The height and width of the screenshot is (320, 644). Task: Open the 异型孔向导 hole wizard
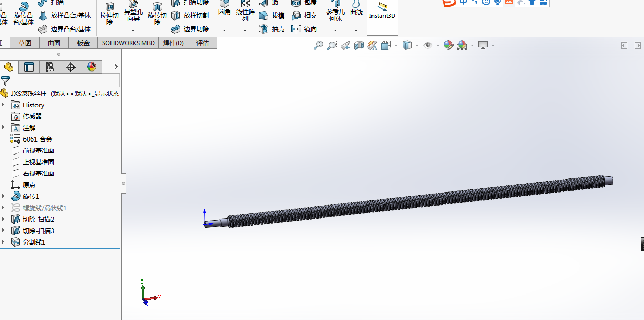133,11
